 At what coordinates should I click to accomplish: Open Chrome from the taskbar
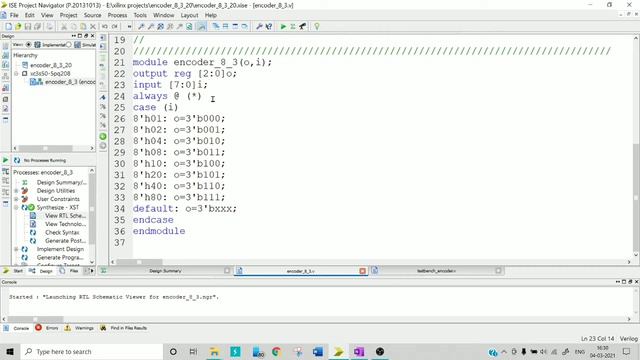276,351
